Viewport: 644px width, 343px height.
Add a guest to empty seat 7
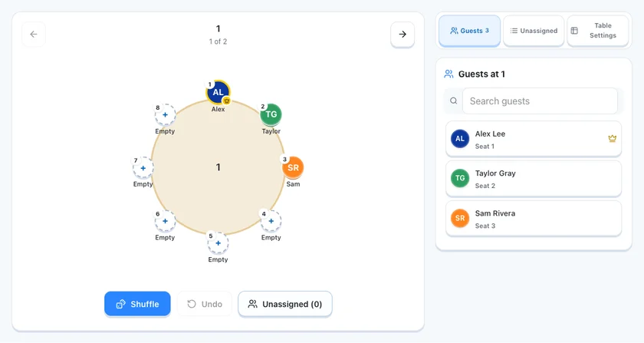tap(143, 168)
